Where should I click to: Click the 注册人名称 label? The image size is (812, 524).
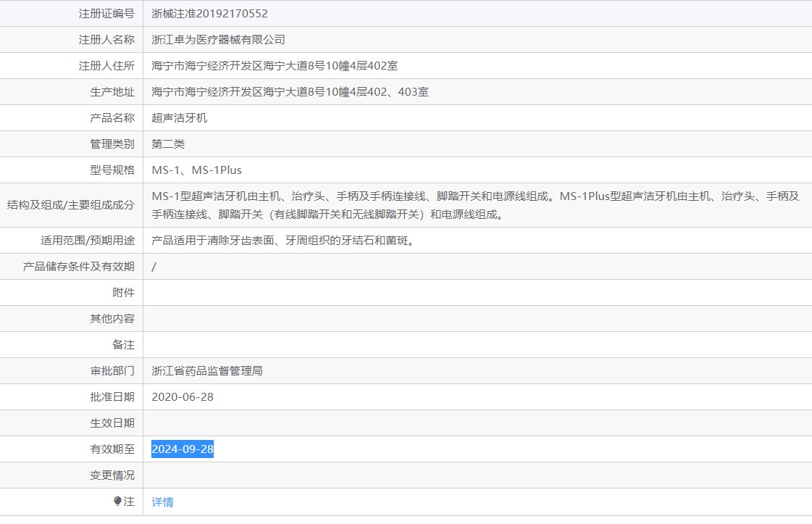tap(106, 39)
